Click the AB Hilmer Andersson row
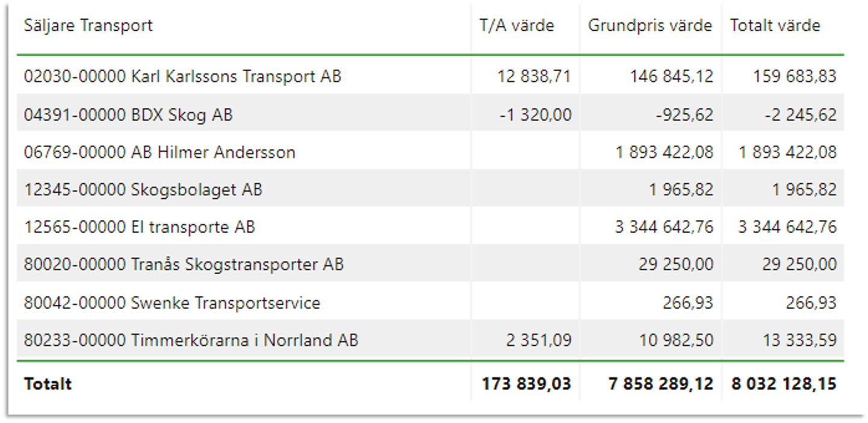The width and height of the screenshot is (868, 423). coord(430,152)
